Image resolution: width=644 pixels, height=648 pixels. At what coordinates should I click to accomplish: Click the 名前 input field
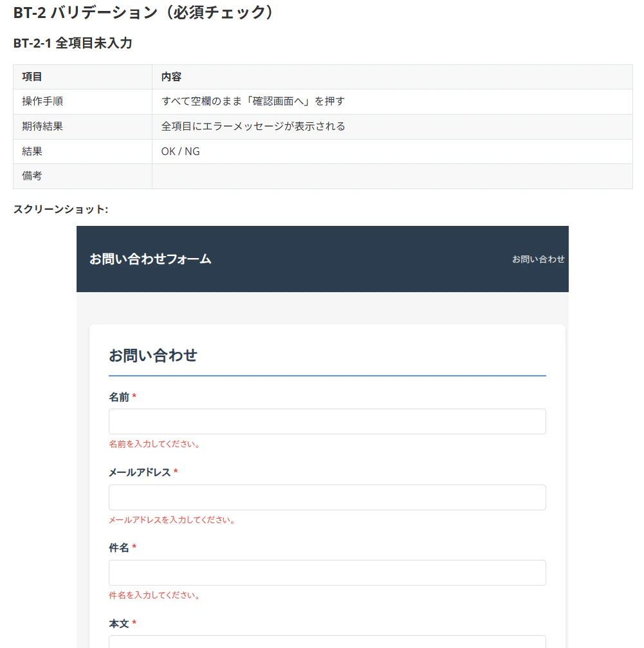[327, 421]
